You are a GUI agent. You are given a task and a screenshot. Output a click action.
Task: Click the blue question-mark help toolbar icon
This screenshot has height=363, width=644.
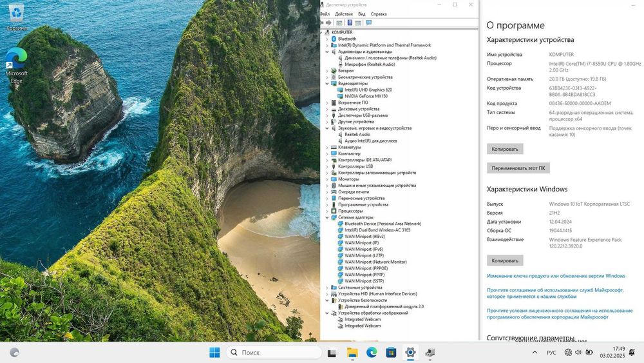point(350,23)
